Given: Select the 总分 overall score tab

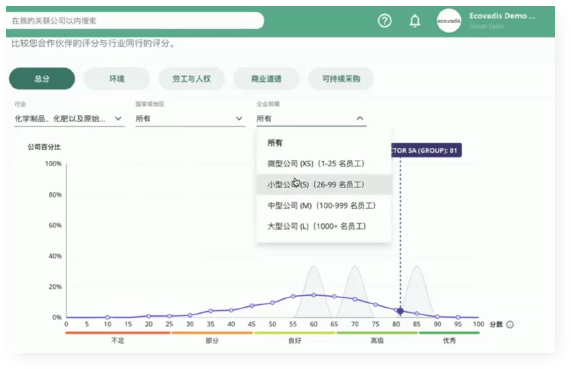Looking at the screenshot, I should pos(42,78).
